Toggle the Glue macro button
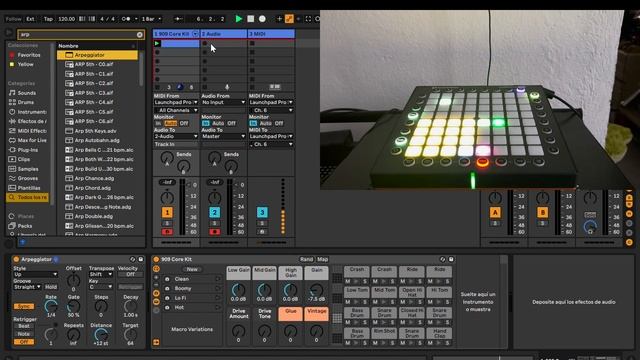Screen dimensions: 640x360 pyautogui.click(x=291, y=314)
